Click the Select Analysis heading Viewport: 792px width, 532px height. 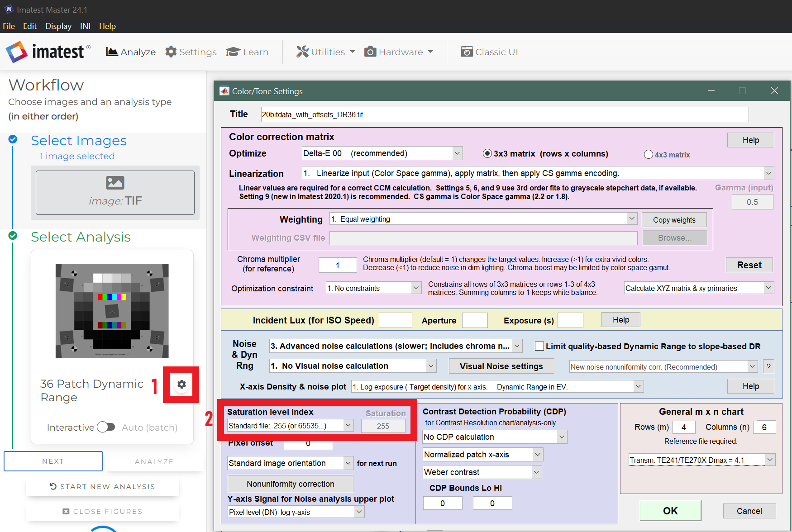pyautogui.click(x=81, y=237)
